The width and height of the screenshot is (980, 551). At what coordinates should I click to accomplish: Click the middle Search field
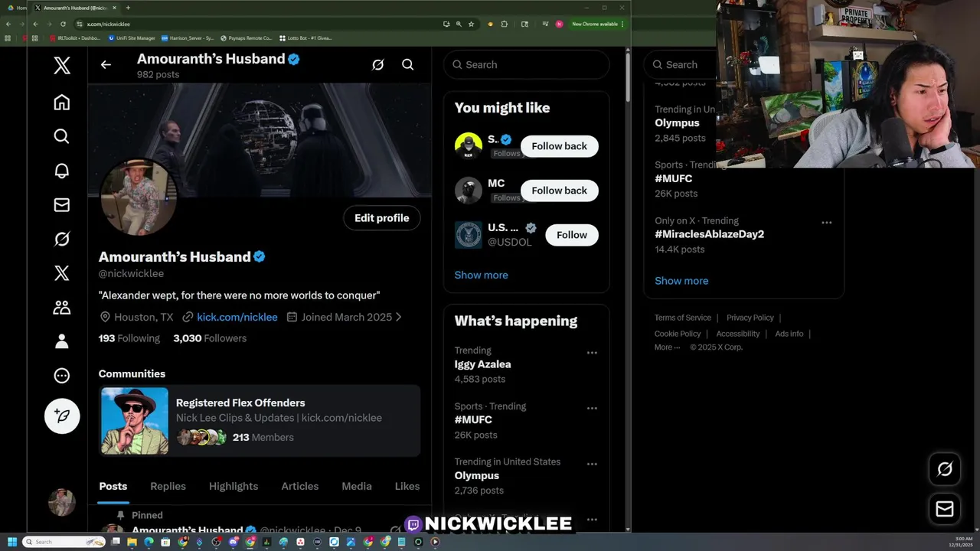(527, 65)
